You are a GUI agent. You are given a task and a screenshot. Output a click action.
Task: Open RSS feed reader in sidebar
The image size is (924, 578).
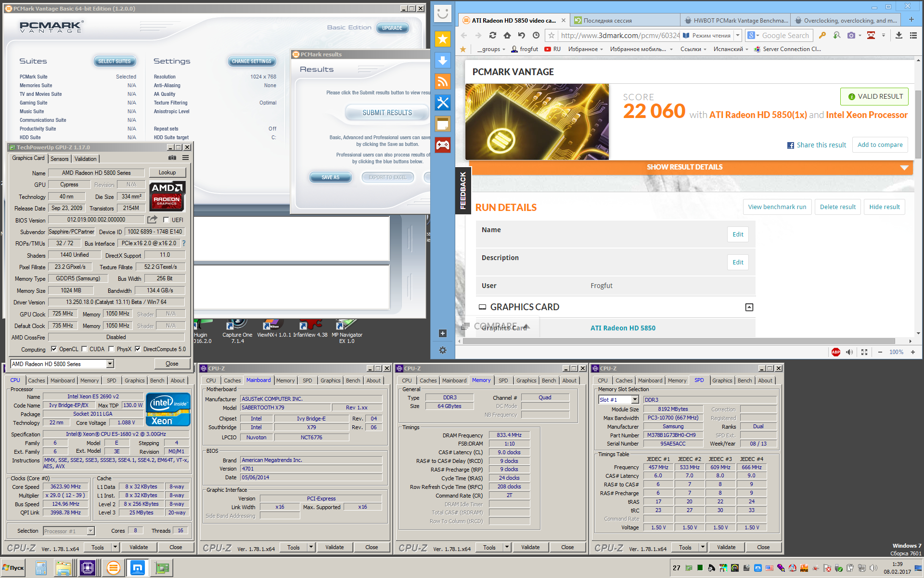coord(442,81)
